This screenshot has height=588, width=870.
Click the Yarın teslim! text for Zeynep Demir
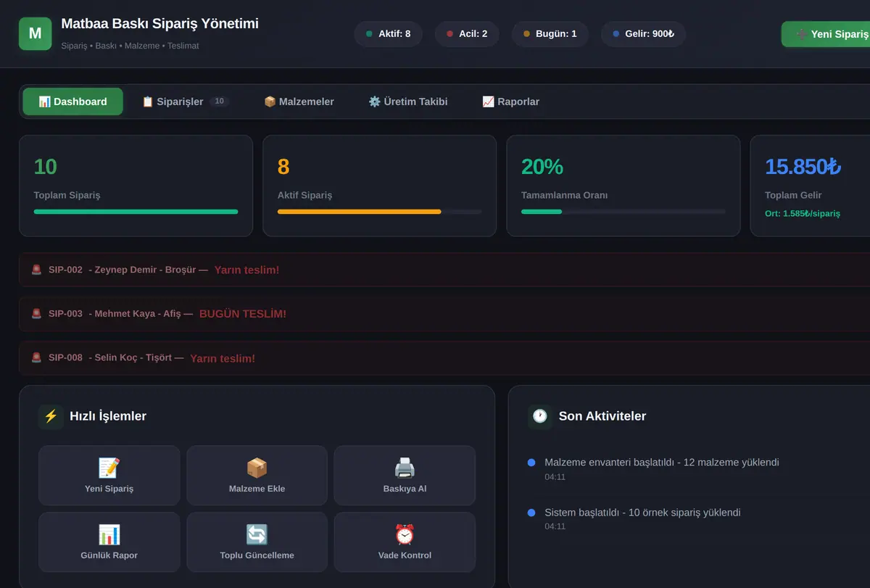point(246,270)
